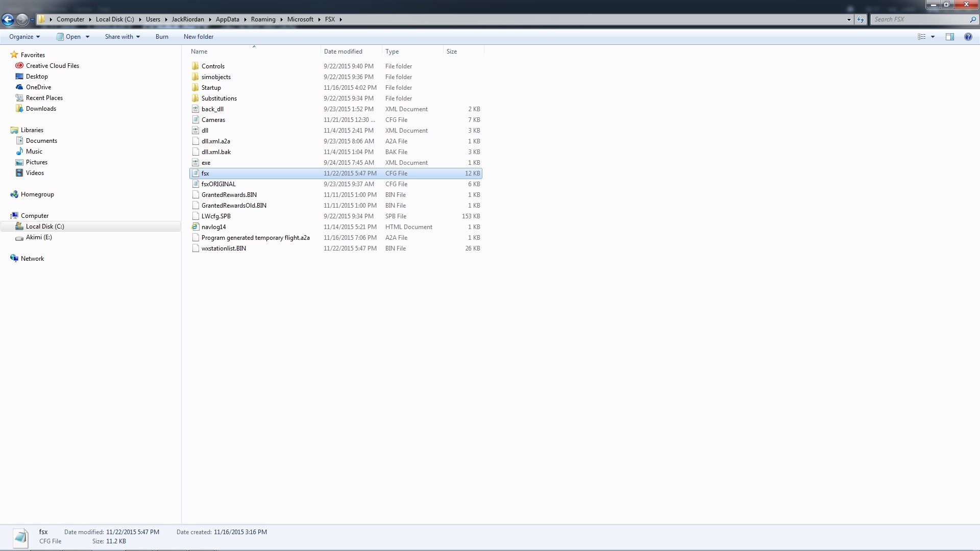The image size is (980, 551).
Task: Click the Back navigation arrow
Action: point(8,19)
